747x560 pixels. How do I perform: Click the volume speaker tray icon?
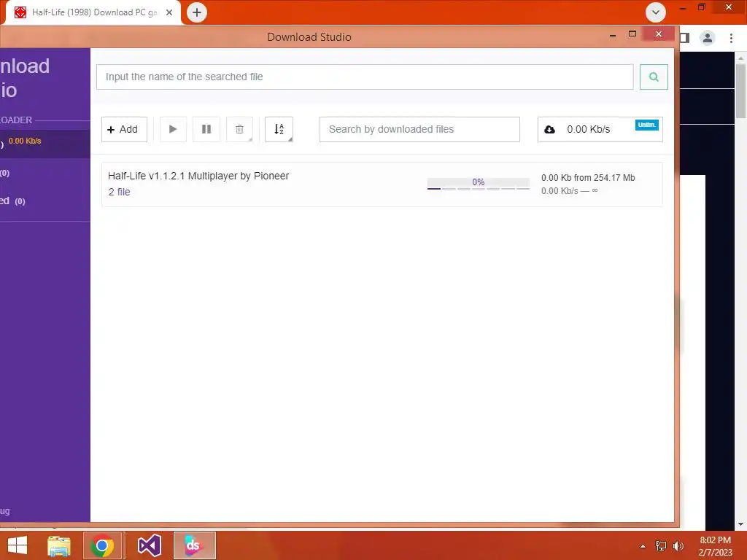point(678,546)
